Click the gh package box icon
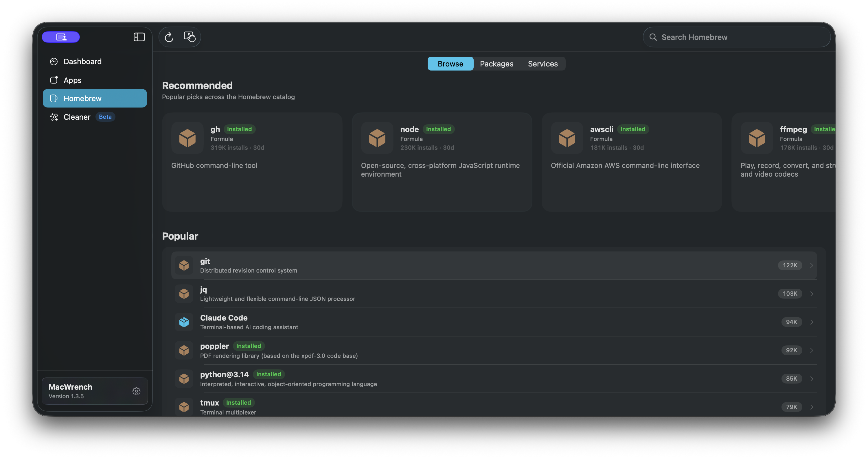Viewport: 868px width, 459px height. (x=187, y=138)
